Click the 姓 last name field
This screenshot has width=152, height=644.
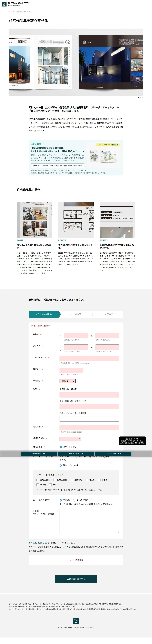(x=76, y=336)
